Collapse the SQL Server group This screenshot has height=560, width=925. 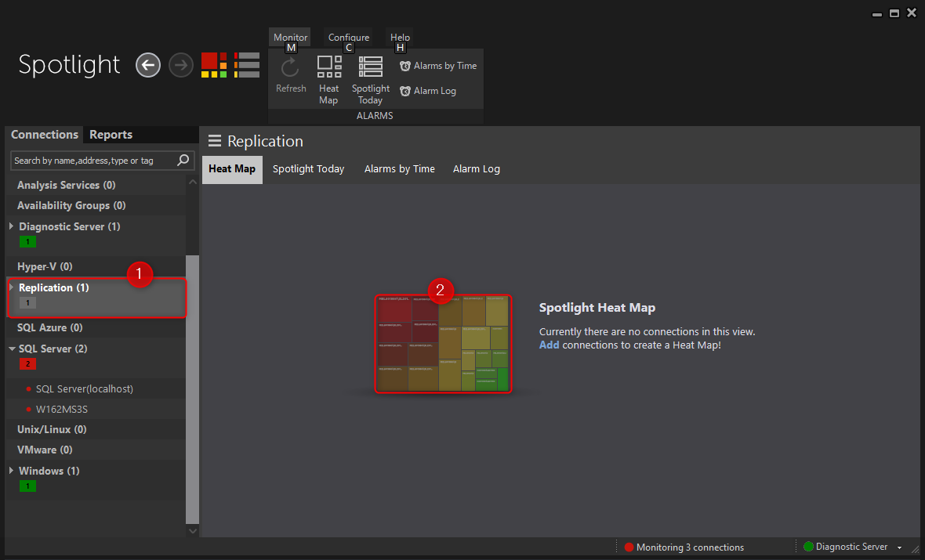pyautogui.click(x=12, y=349)
